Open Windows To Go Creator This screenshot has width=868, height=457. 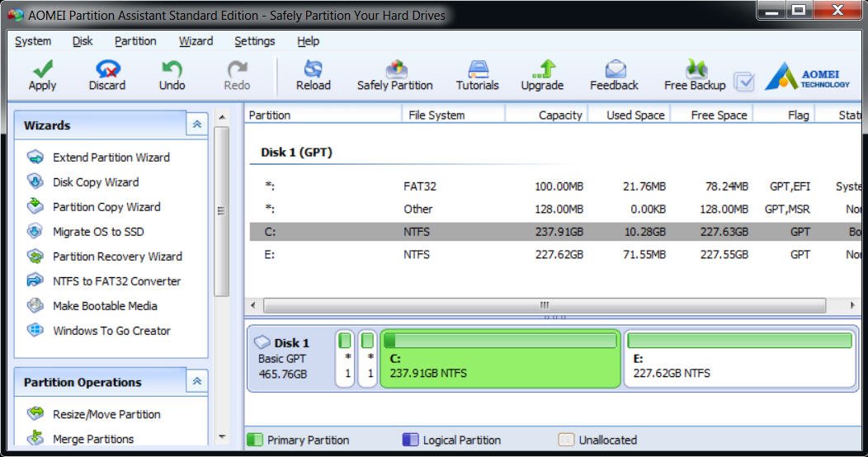[98, 331]
